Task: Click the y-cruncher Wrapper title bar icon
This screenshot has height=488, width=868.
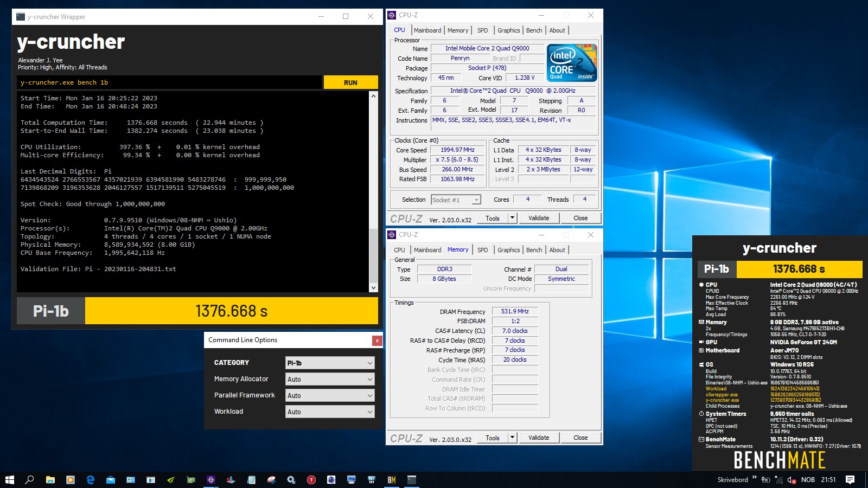Action: pyautogui.click(x=21, y=17)
